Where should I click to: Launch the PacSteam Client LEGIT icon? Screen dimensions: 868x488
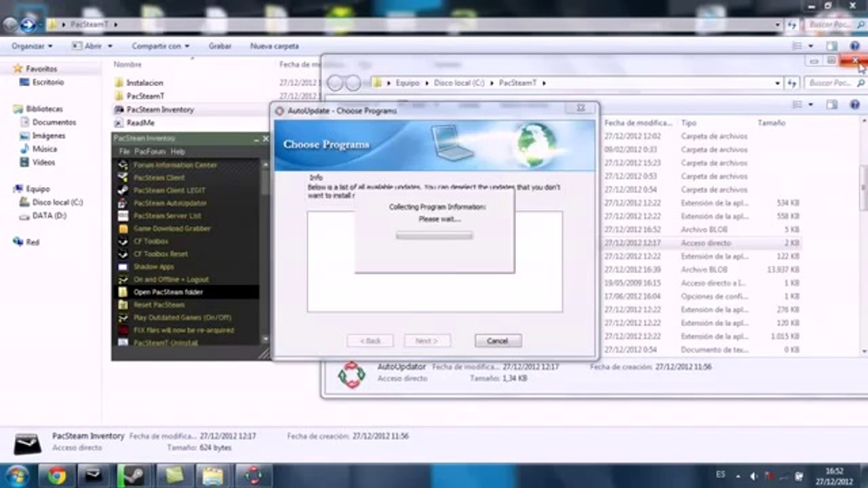pos(123,190)
